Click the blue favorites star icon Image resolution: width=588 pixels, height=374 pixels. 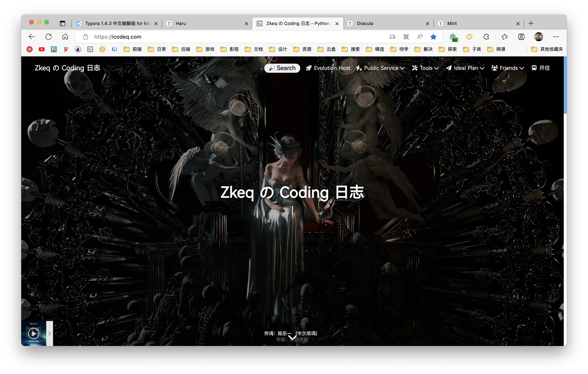click(x=433, y=37)
